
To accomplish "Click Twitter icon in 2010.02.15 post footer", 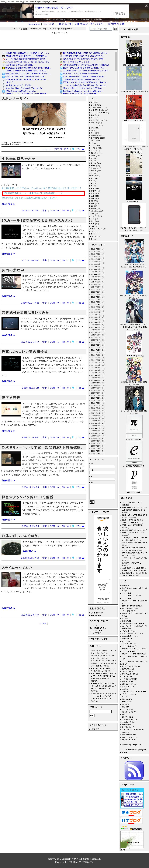I will 73,342.
